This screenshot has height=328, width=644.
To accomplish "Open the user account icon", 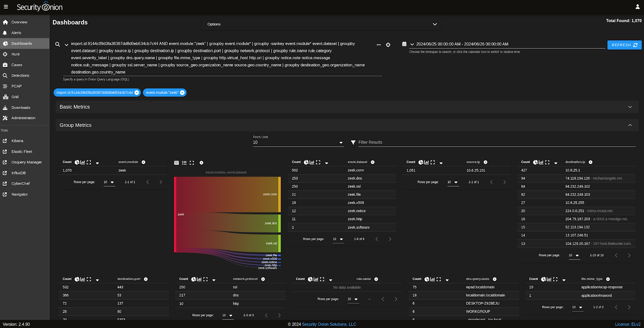I will 638,7.
